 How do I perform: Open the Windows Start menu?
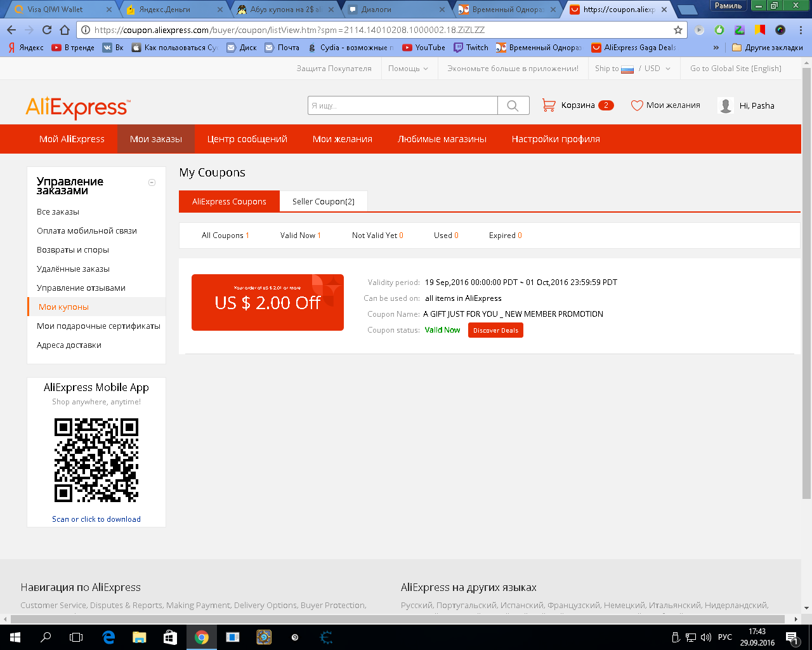[x=15, y=637]
